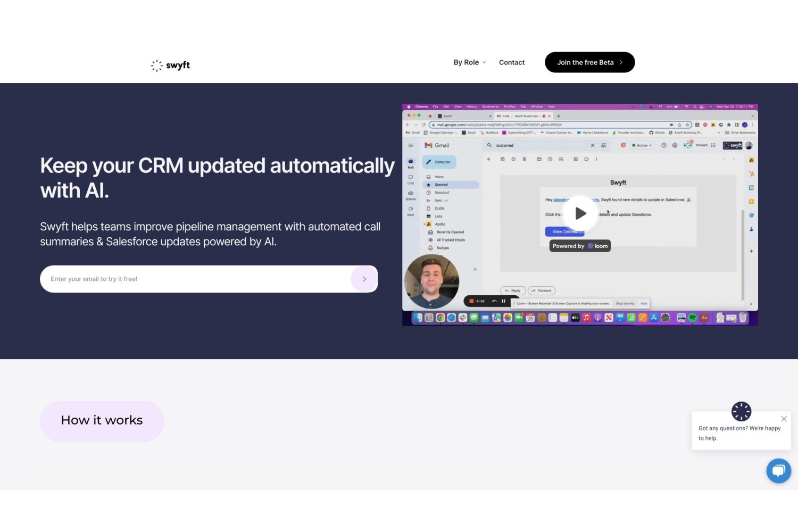The height and width of the screenshot is (532, 798).
Task: Click the How it works pill
Action: coord(102,420)
